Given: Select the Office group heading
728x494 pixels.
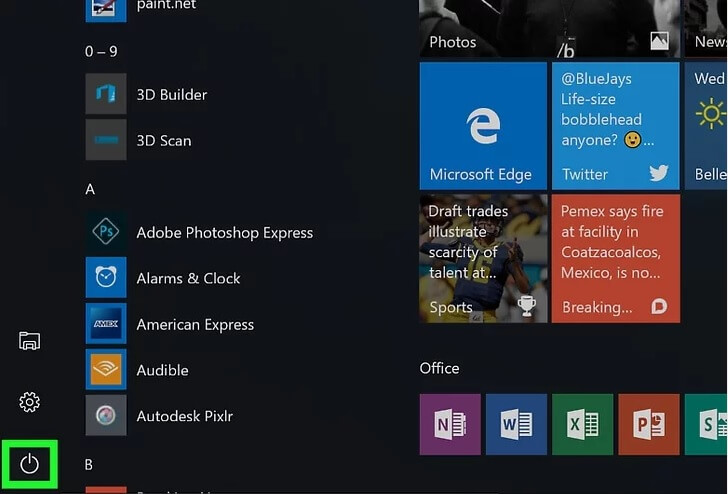Looking at the screenshot, I should [x=439, y=368].
